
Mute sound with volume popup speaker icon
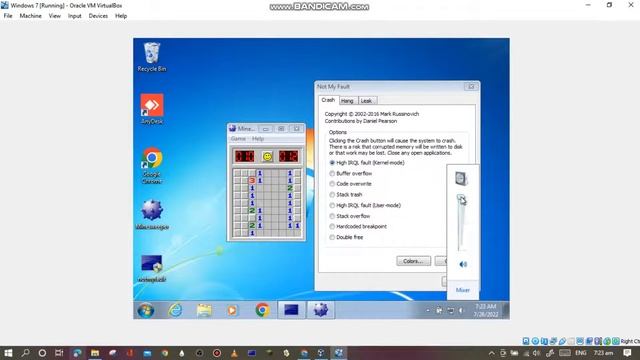(463, 264)
